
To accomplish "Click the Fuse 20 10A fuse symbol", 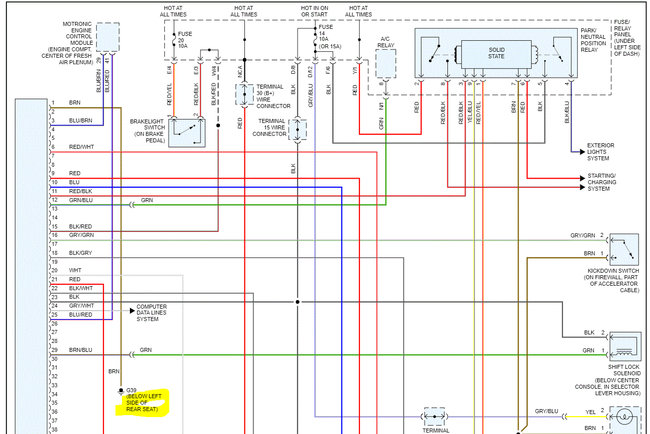I will pyautogui.click(x=174, y=41).
